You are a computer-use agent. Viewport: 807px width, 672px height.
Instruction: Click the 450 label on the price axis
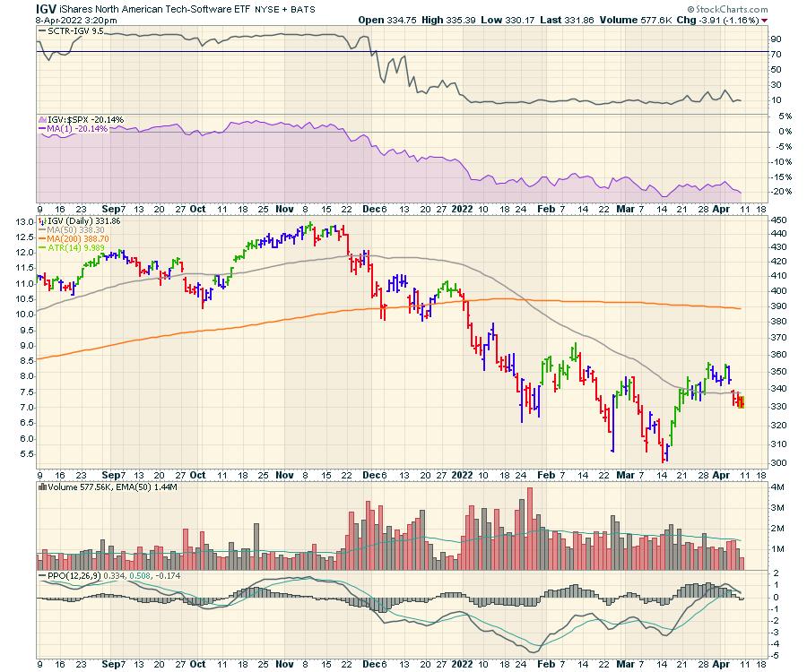tap(778, 220)
